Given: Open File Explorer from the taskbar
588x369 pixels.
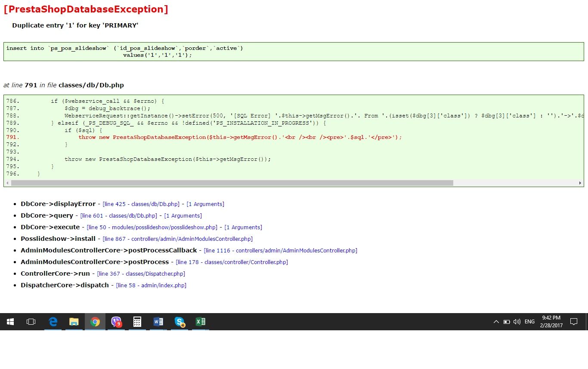Looking at the screenshot, I should [x=74, y=322].
